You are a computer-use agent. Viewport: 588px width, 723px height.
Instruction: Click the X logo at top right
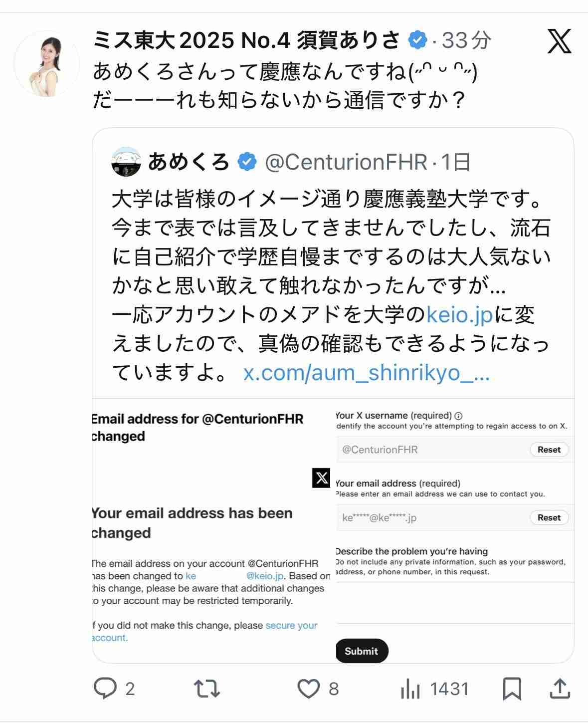point(559,41)
